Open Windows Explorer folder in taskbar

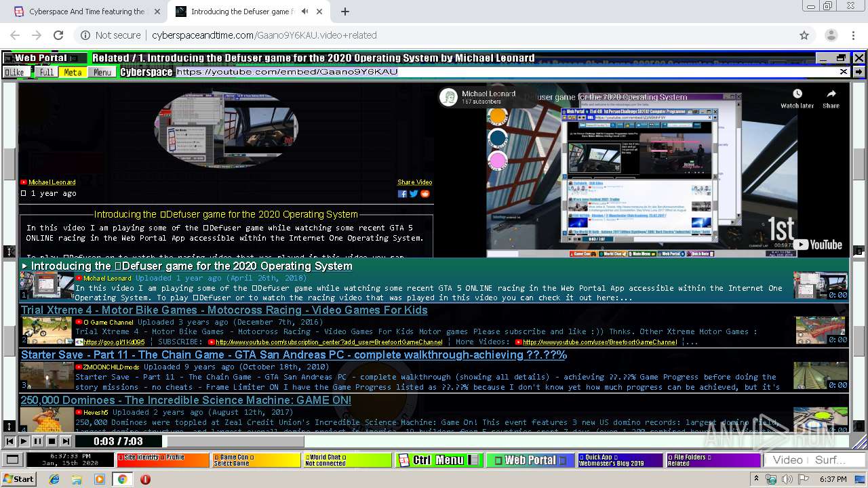click(77, 479)
